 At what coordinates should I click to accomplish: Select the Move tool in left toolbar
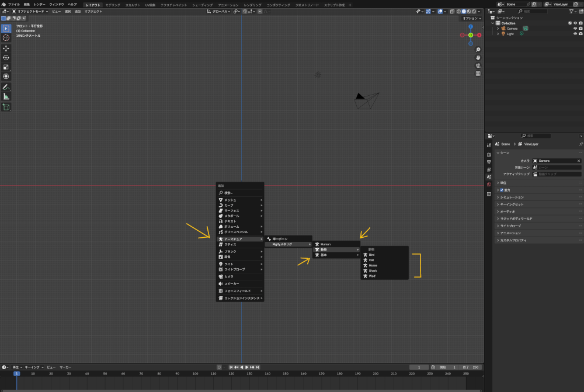click(x=6, y=48)
